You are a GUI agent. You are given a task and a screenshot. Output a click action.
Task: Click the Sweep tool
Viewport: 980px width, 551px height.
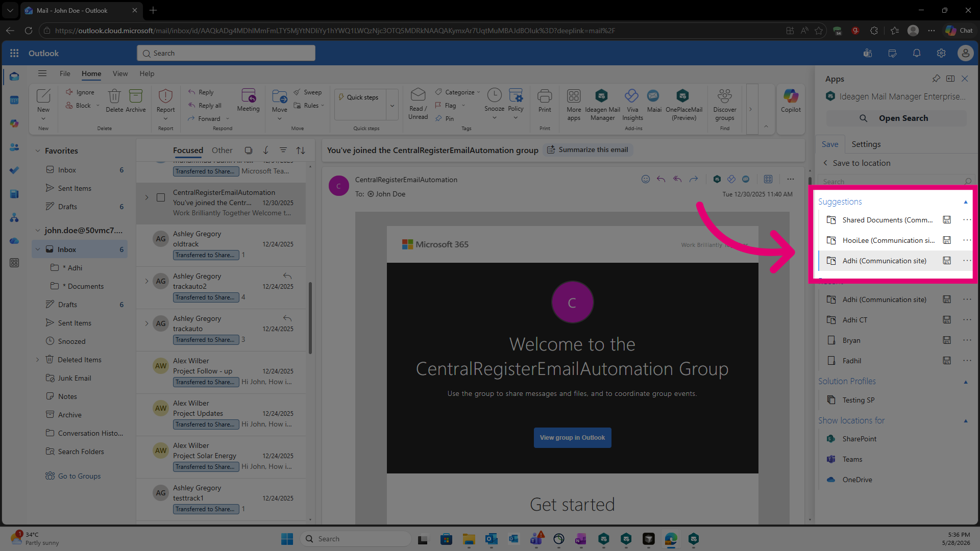click(308, 92)
